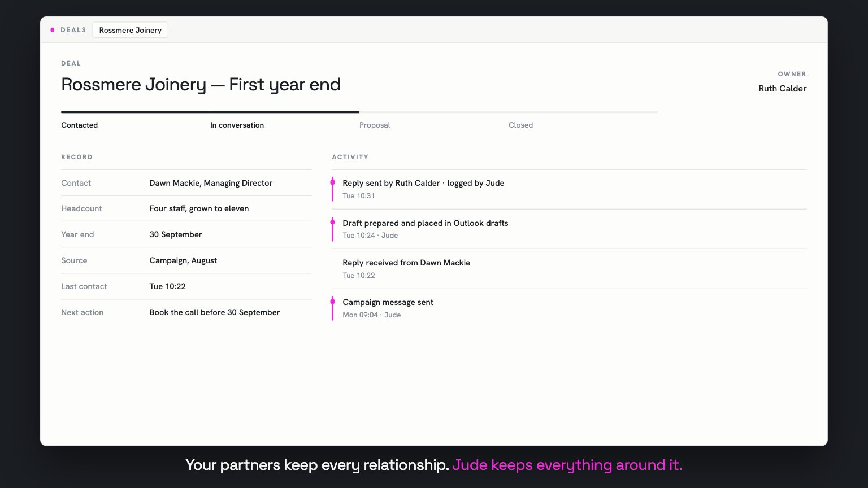This screenshot has height=488, width=868.
Task: Click the Tue 10:24 · Jude timestamp
Action: click(370, 236)
